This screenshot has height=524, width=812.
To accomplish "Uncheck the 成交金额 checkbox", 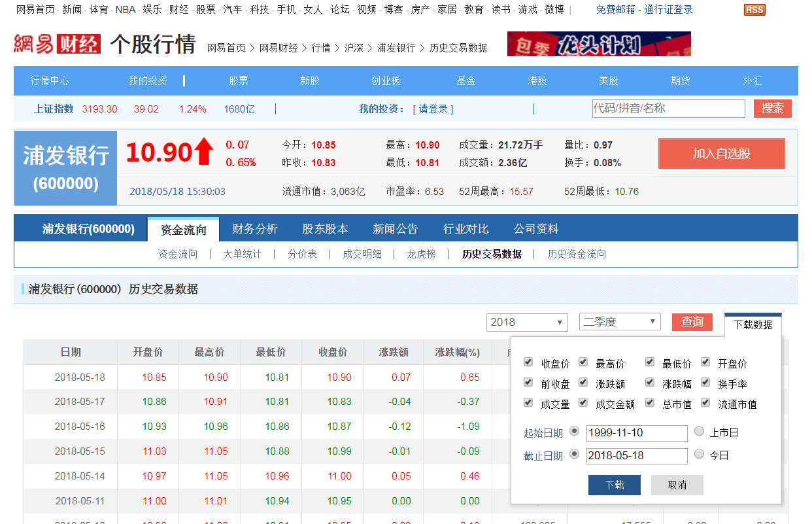I will [583, 403].
